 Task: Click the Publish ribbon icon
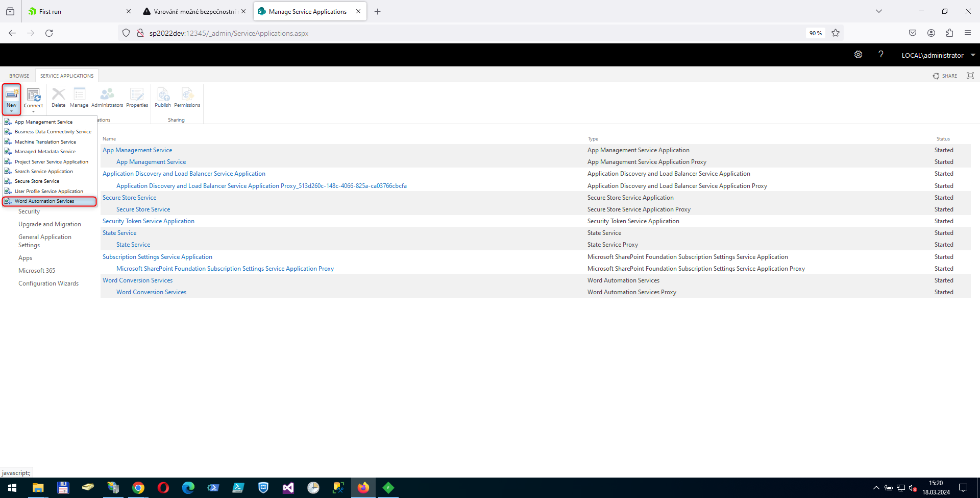(163, 98)
